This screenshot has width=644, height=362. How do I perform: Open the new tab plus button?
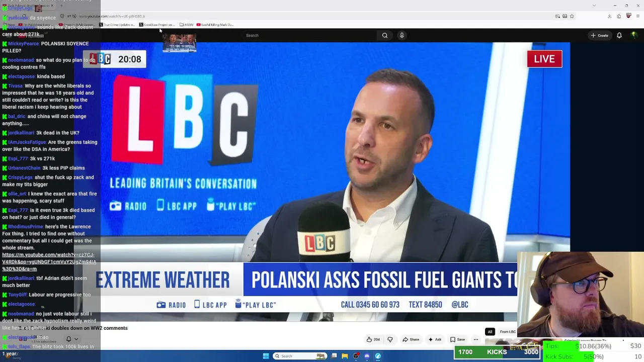(x=61, y=6)
